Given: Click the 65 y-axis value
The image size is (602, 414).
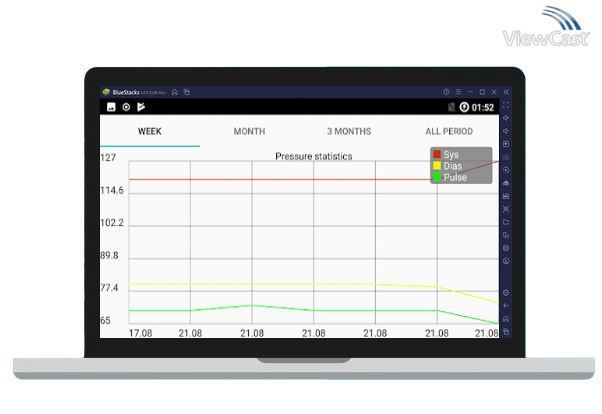Looking at the screenshot, I should coord(106,320).
